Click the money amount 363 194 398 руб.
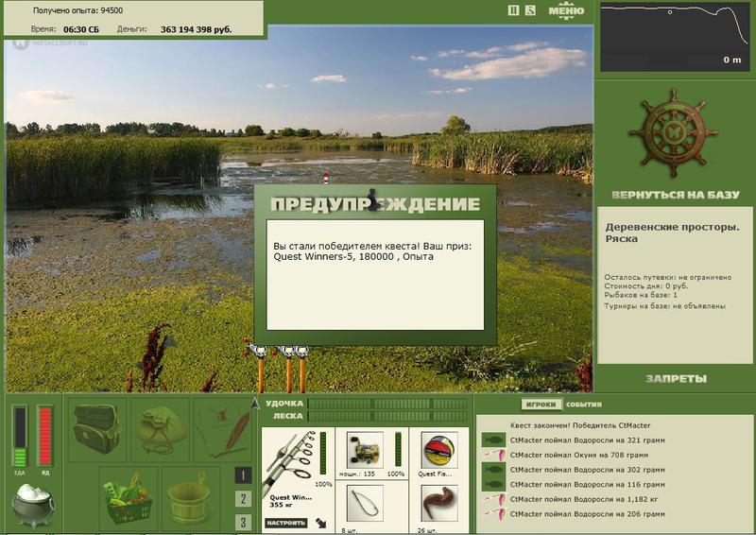Viewport: 756px width, 535px height. [x=196, y=29]
